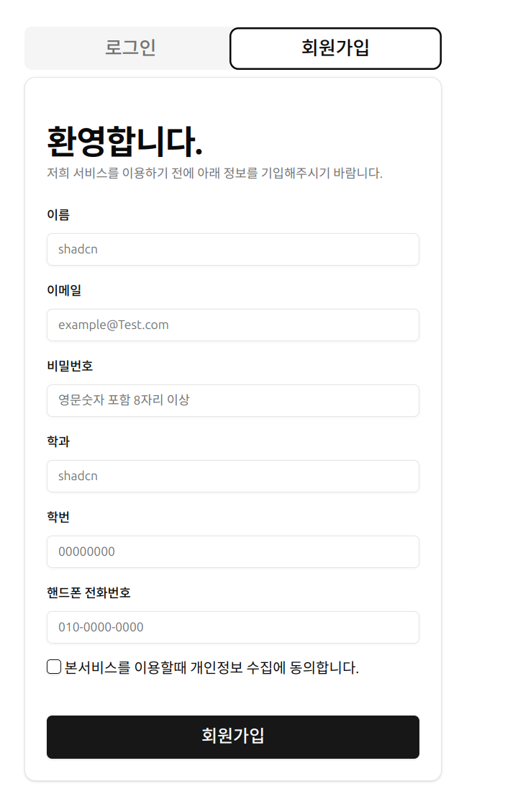Select the 비밀번호 input field
This screenshot has height=812, width=505.
232,400
